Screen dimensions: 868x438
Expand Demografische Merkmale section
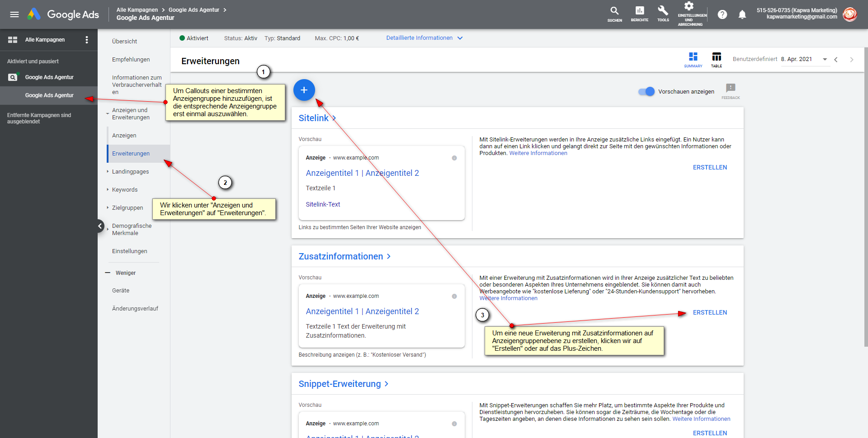108,229
